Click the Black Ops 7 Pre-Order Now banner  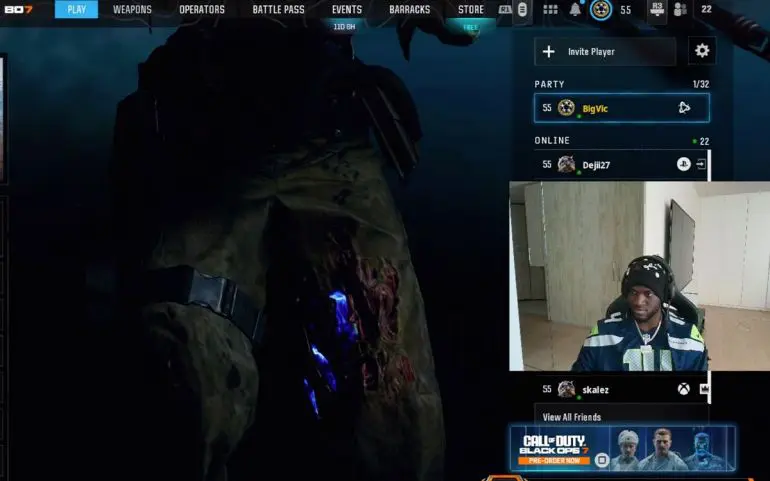point(622,448)
